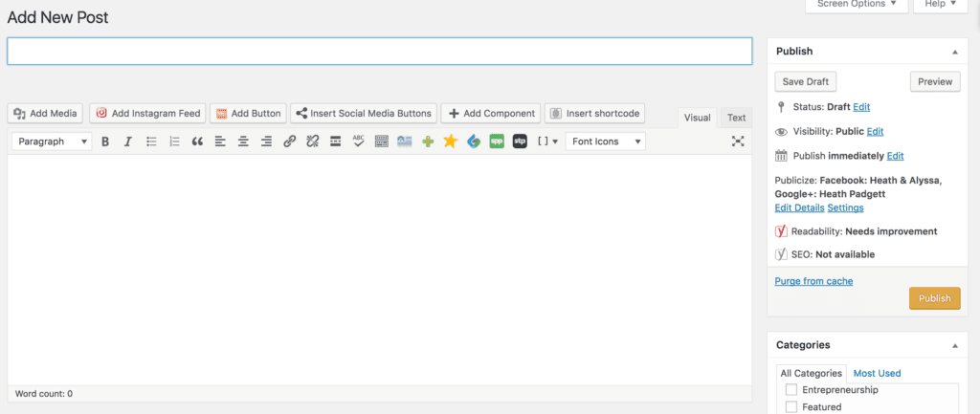This screenshot has height=414, width=980.
Task: Insert or edit a link
Action: 289,142
